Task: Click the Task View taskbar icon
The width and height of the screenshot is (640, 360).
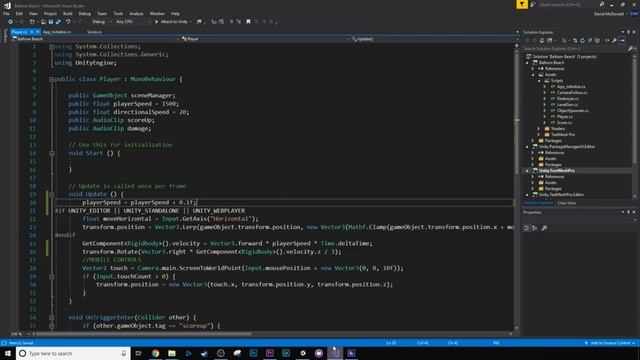Action: pos(138,353)
